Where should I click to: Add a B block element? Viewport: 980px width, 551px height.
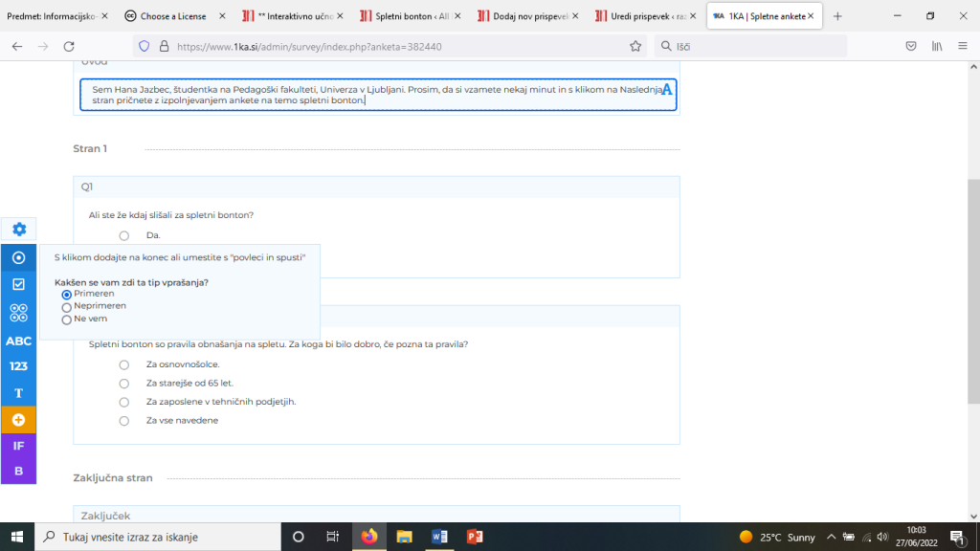[19, 471]
